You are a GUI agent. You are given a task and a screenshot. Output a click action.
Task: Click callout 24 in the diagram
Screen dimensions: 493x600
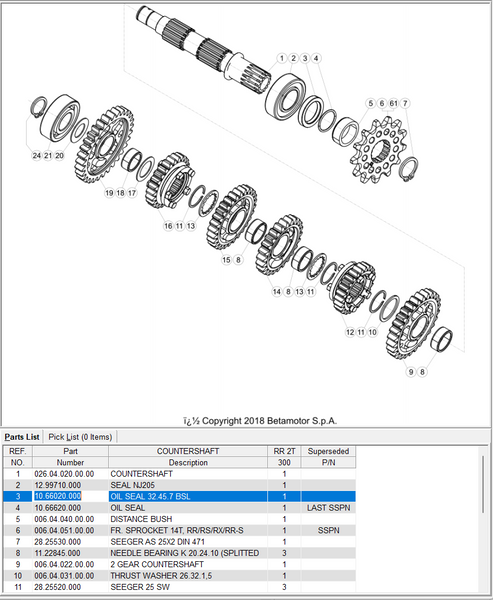click(37, 155)
